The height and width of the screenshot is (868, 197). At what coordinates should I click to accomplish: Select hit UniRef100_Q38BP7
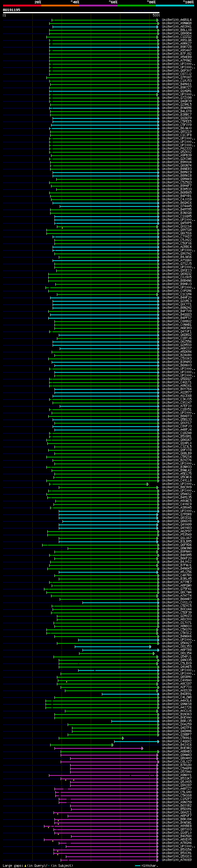click(x=176, y=734)
